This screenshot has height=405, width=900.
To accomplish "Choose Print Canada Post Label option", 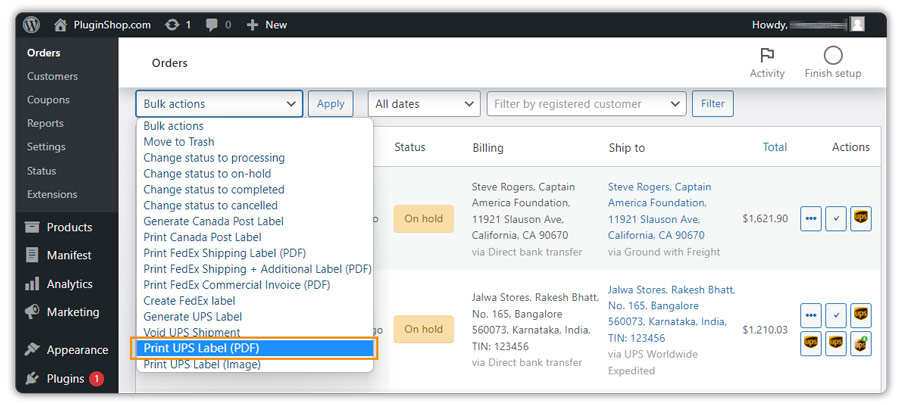I will (x=255, y=237).
